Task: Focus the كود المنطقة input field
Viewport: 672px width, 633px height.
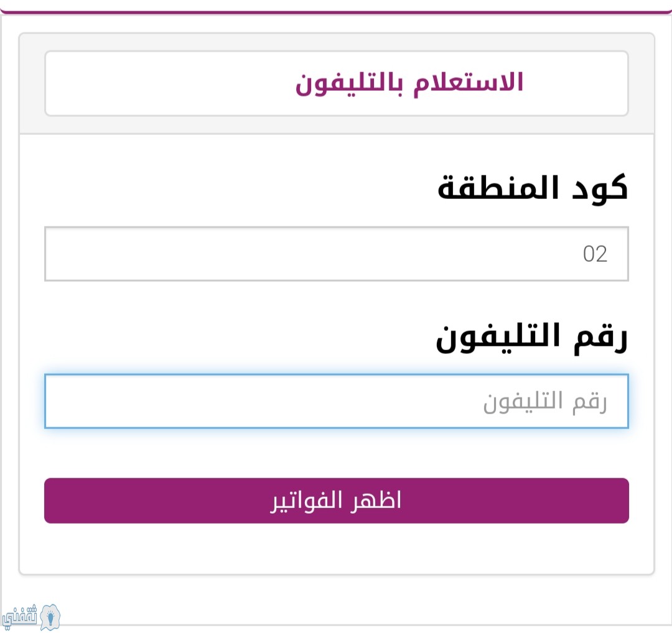Action: pos(337,254)
